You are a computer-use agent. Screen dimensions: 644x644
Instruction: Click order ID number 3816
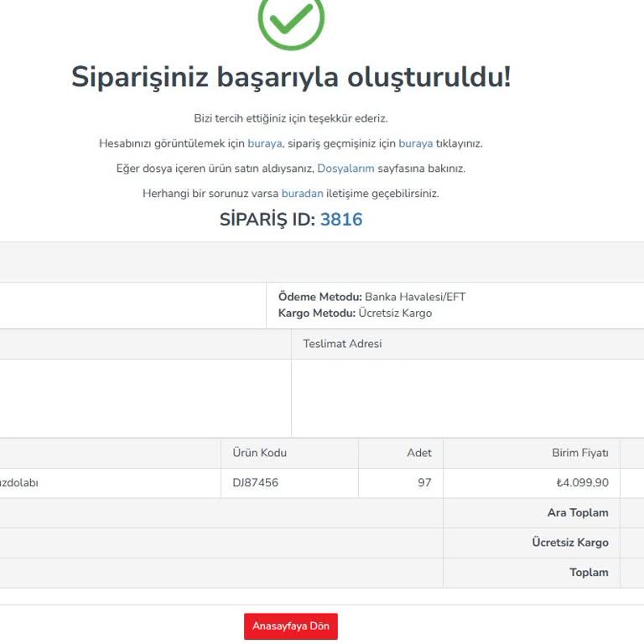click(341, 220)
